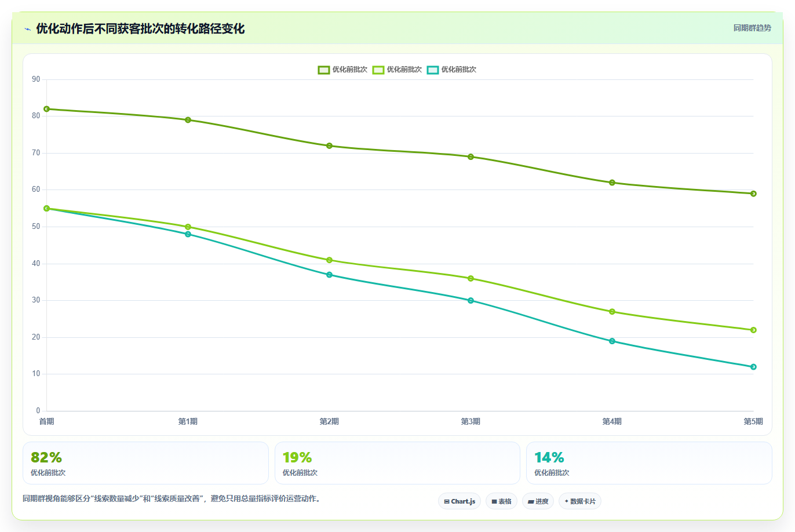Select dark green data point at 第1期
Image resolution: width=795 pixels, height=532 pixels.
(x=188, y=120)
